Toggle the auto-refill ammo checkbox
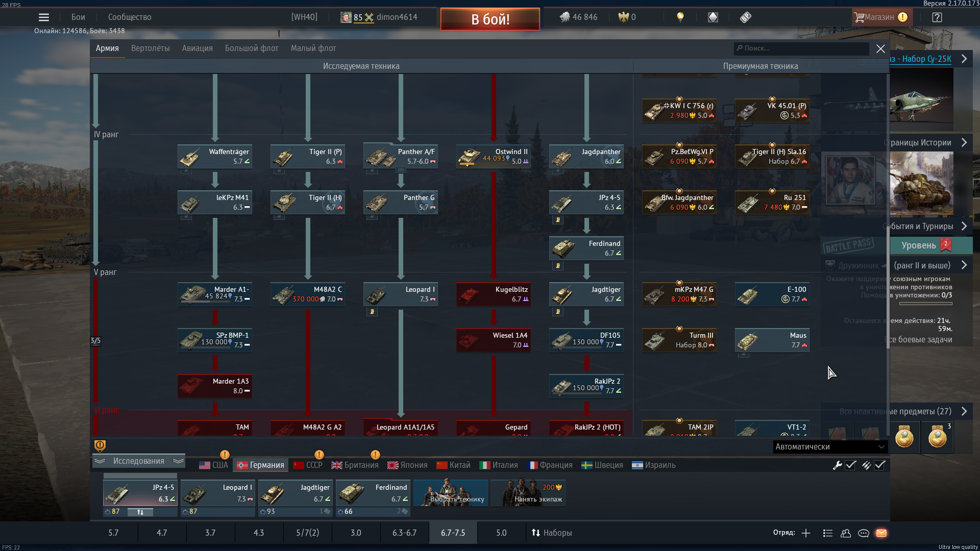The width and height of the screenshot is (980, 551). [x=879, y=465]
